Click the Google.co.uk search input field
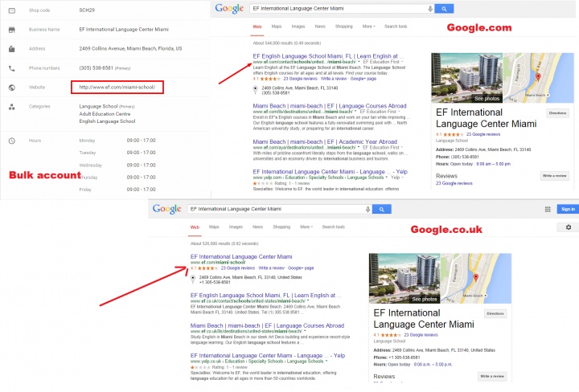Viewport: 579px width, 392px height. pos(276,209)
